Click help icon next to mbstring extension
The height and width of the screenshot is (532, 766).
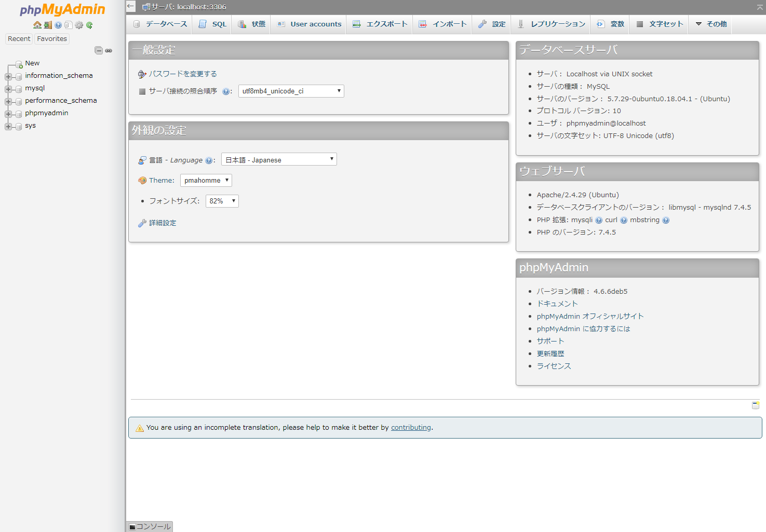tap(666, 220)
